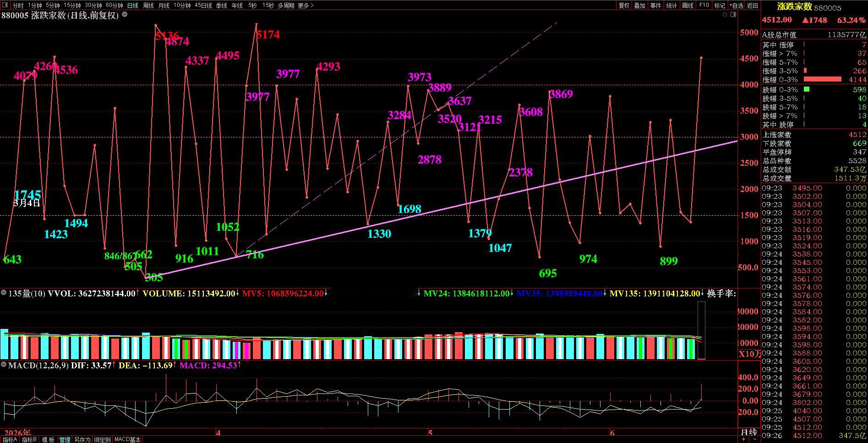Select the MACD基本 indicator template

click(128, 439)
